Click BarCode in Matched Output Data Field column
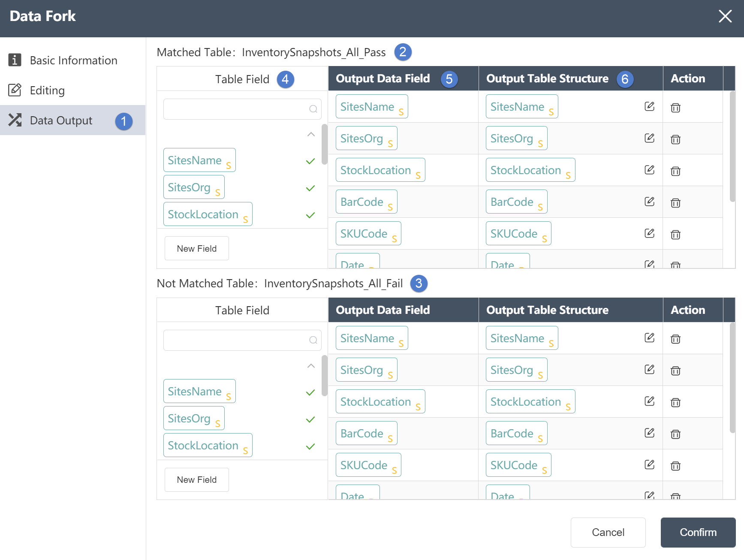This screenshot has height=560, width=744. [367, 202]
